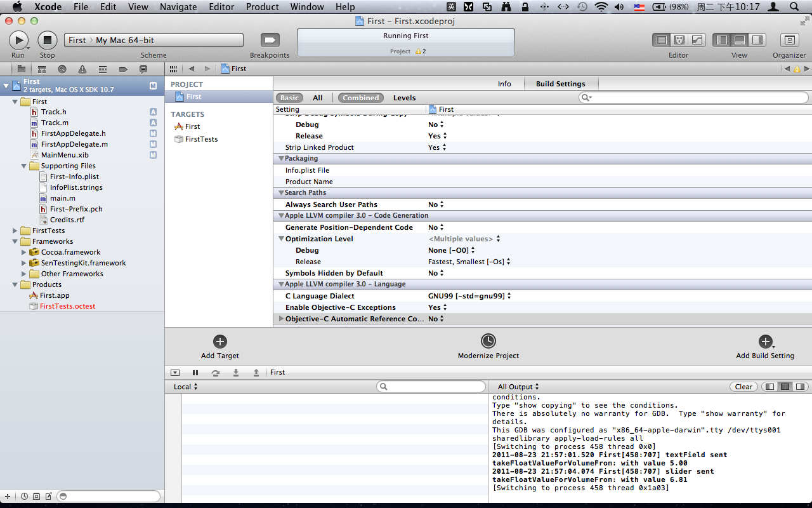Collapse the Supporting Files folder

tap(25, 166)
